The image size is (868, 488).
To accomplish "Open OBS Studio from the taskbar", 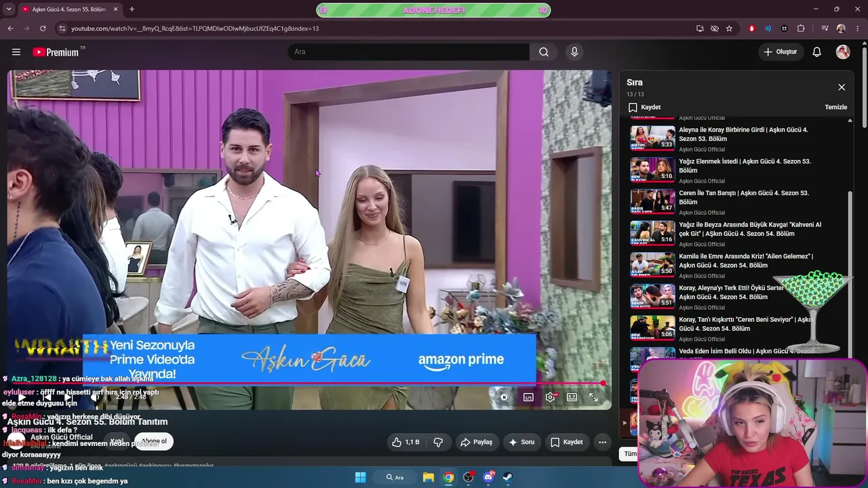I will pyautogui.click(x=468, y=477).
